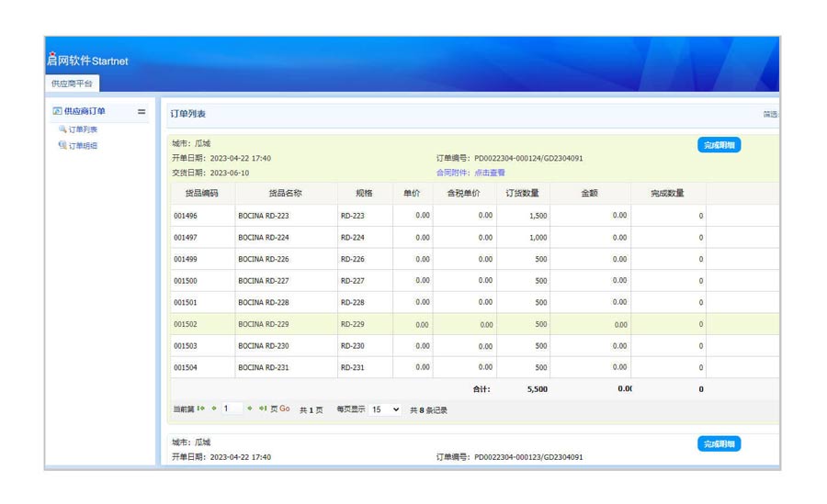Collapse the 供应商订单 sidebar menu toggle
The image size is (827, 504).
tap(142, 112)
